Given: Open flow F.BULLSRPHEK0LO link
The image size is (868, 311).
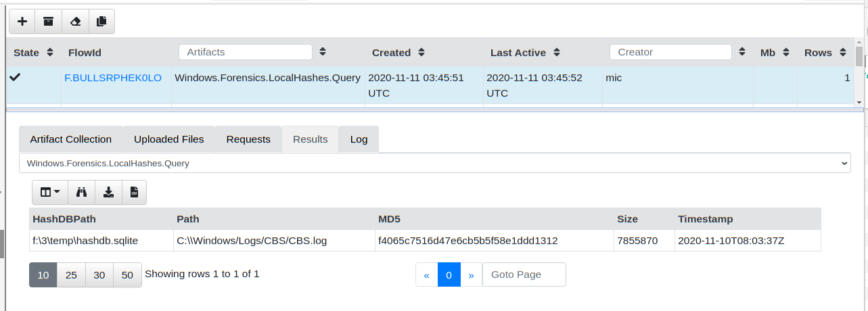Looking at the screenshot, I should click(x=113, y=78).
